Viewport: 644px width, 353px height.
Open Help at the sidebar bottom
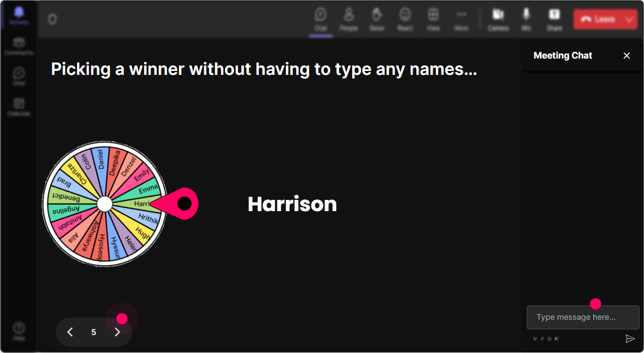(19, 331)
